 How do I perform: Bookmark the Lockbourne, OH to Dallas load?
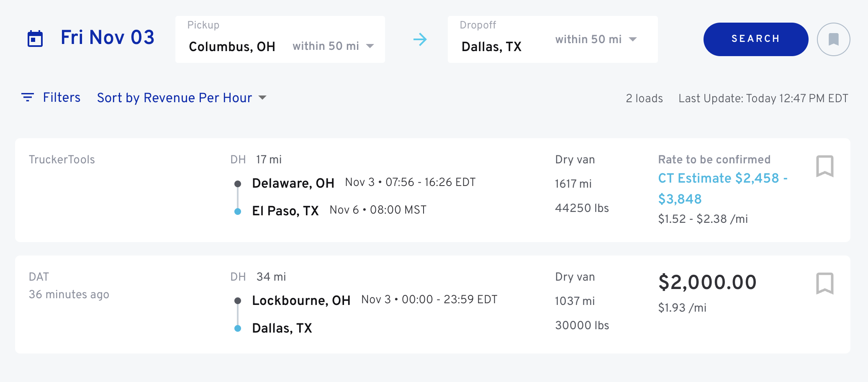pos(824,284)
